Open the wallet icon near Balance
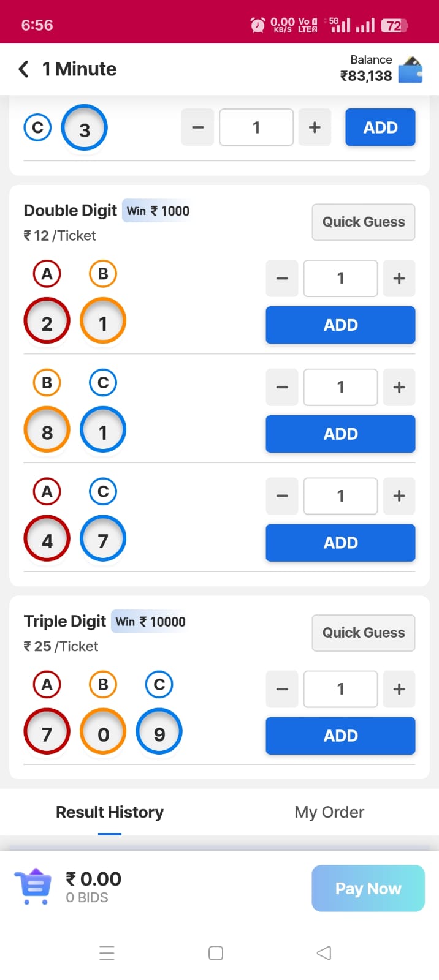Viewport: 439px width, 980px height. (410, 70)
